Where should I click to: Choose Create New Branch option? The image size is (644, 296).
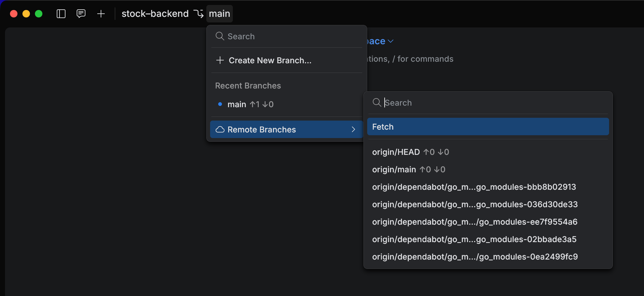(270, 60)
